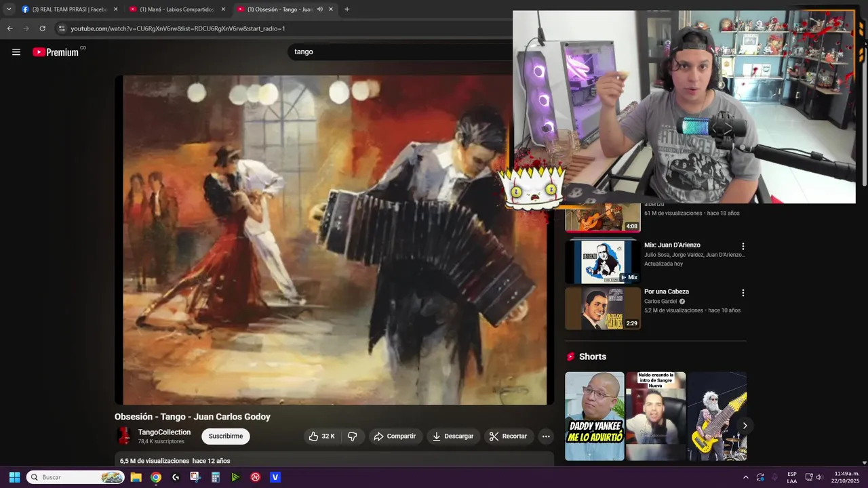Screen dimensions: 868x488
Task: Switch ESP LAA keyboard language
Action: (x=792, y=477)
